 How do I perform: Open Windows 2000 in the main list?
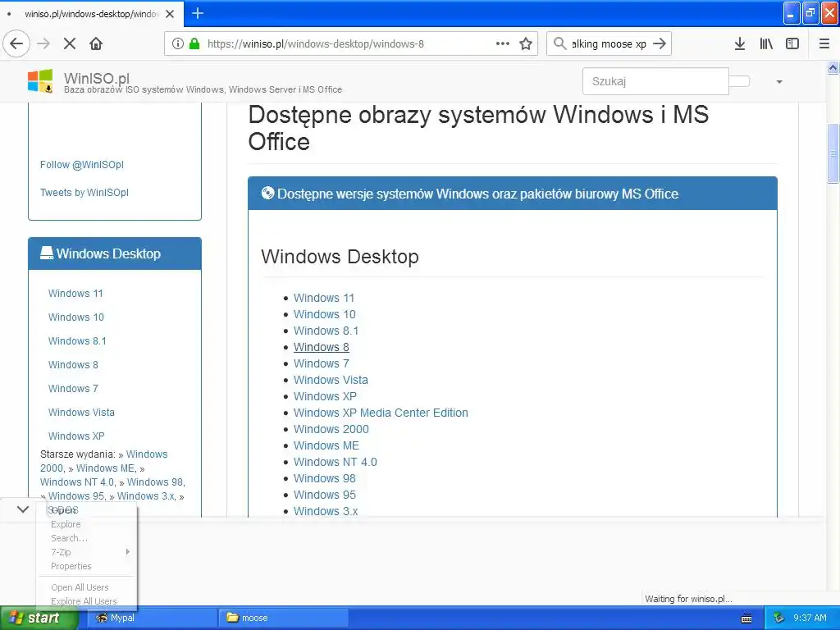(x=331, y=429)
